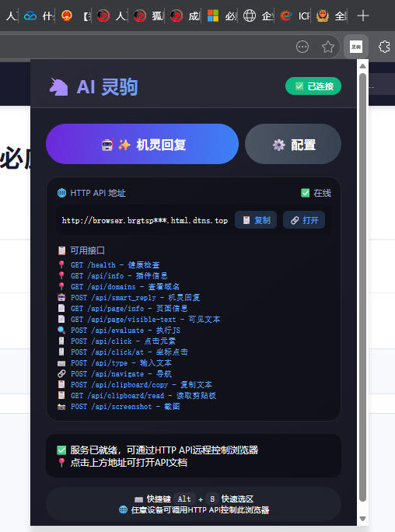Click the robot icon beside /api/smart_reply
The width and height of the screenshot is (395, 532).
(61, 298)
